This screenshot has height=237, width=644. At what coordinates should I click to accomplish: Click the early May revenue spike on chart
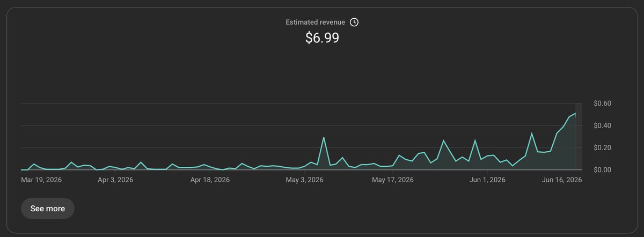324,138
